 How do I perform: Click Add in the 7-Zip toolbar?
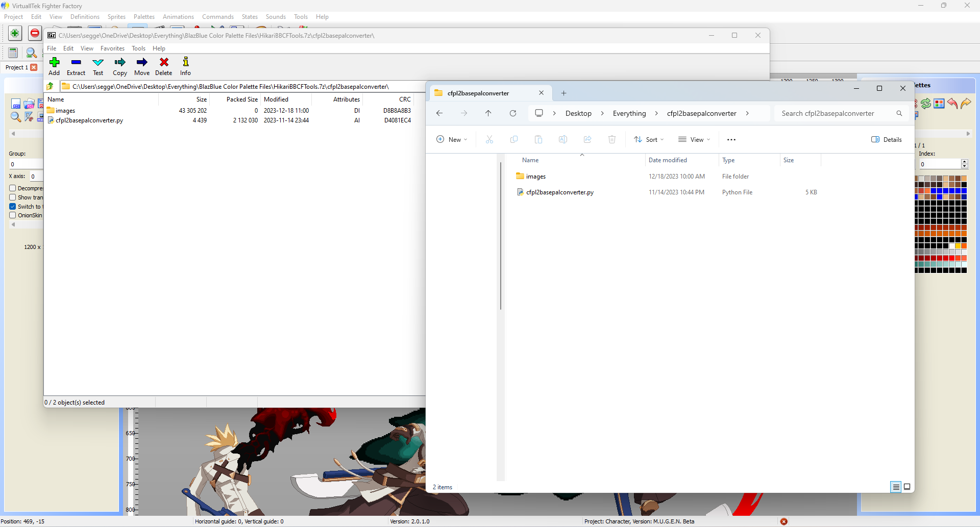(54, 66)
